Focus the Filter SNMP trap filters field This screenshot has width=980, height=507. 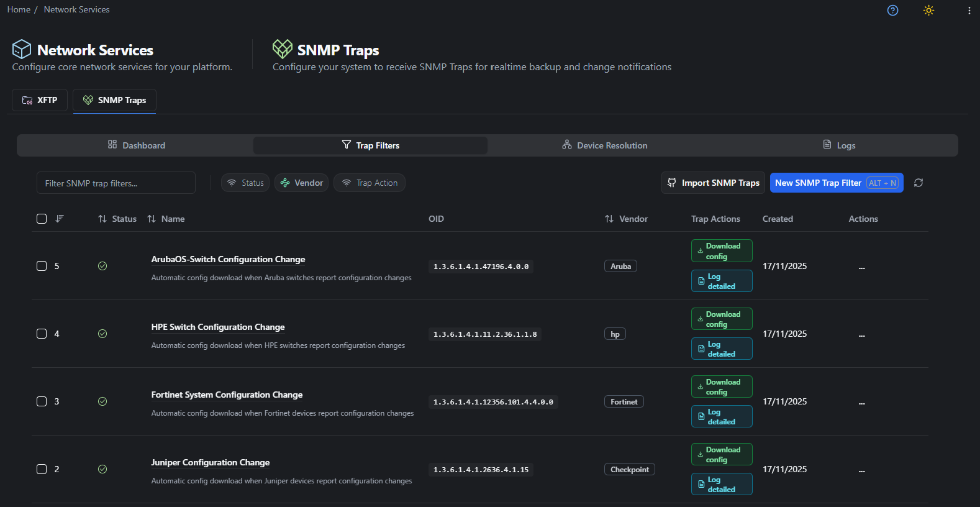pyautogui.click(x=116, y=183)
